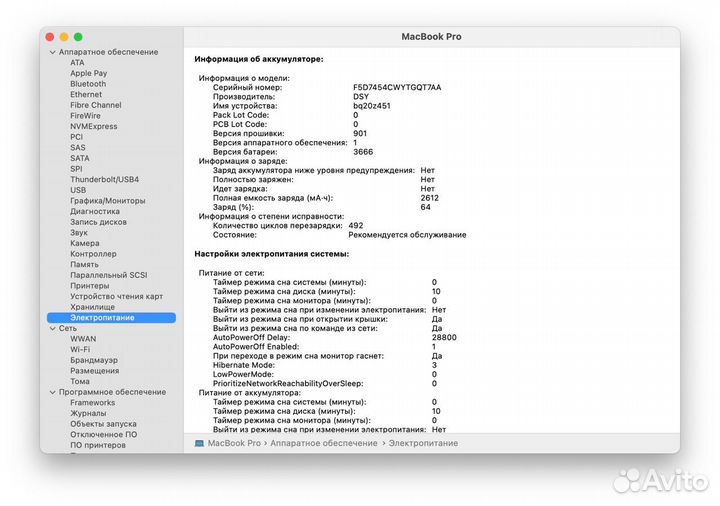
Task: Select highlighted Электропитание item
Action: tap(111, 317)
